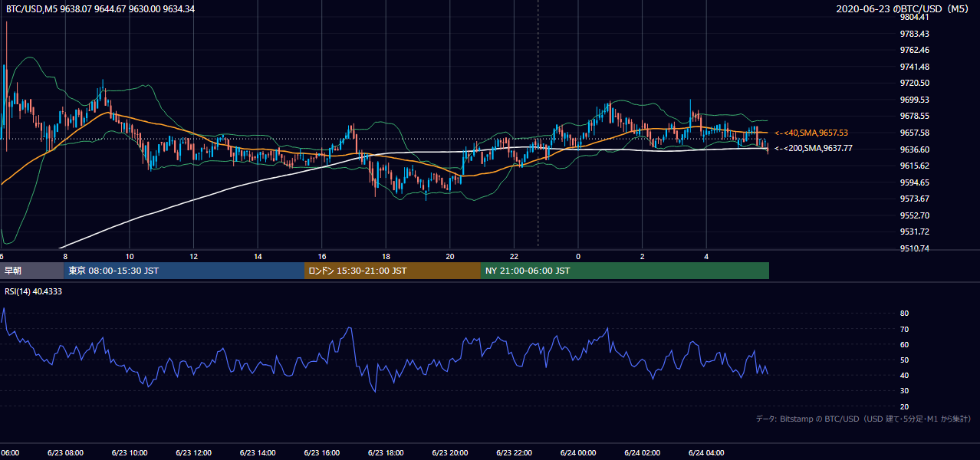The height and width of the screenshot is (460, 980).
Task: Click price axis value 9678.55
Action: 915,117
